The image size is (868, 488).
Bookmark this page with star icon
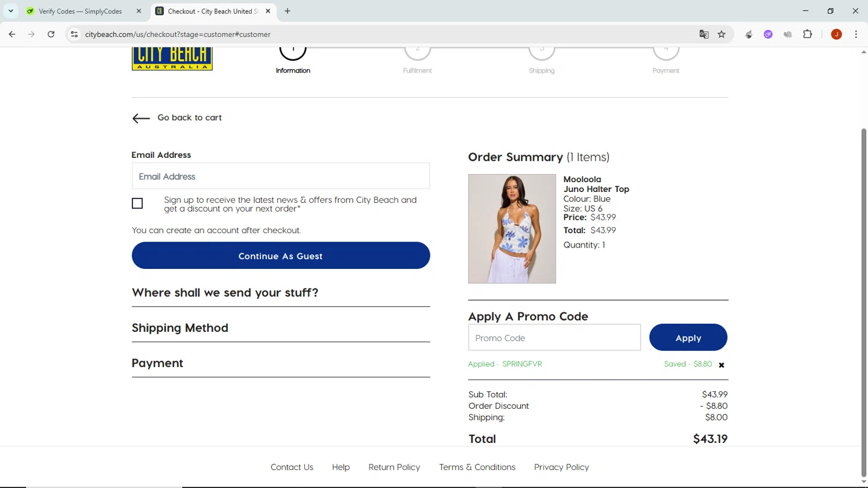click(x=722, y=34)
